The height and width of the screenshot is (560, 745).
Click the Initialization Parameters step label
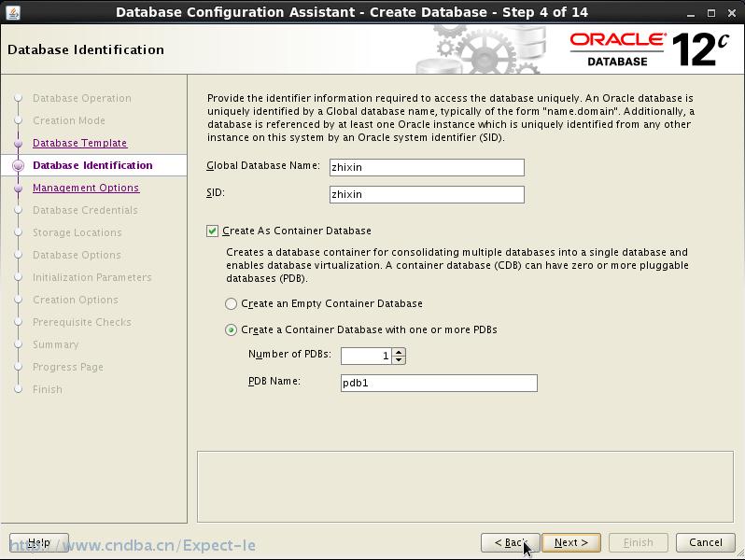click(x=92, y=277)
